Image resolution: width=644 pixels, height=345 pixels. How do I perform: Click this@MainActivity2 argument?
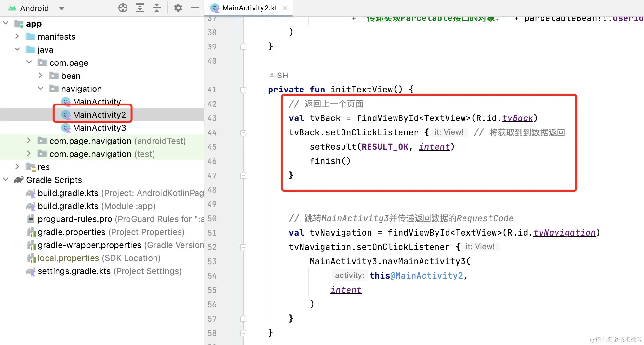pos(416,276)
